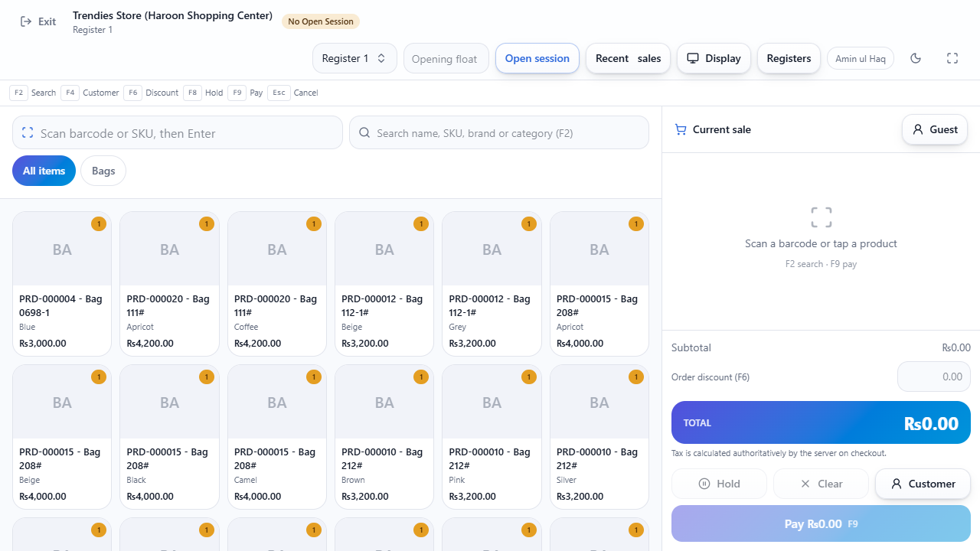The height and width of the screenshot is (551, 980).
Task: View Recent sales
Action: 629,58
